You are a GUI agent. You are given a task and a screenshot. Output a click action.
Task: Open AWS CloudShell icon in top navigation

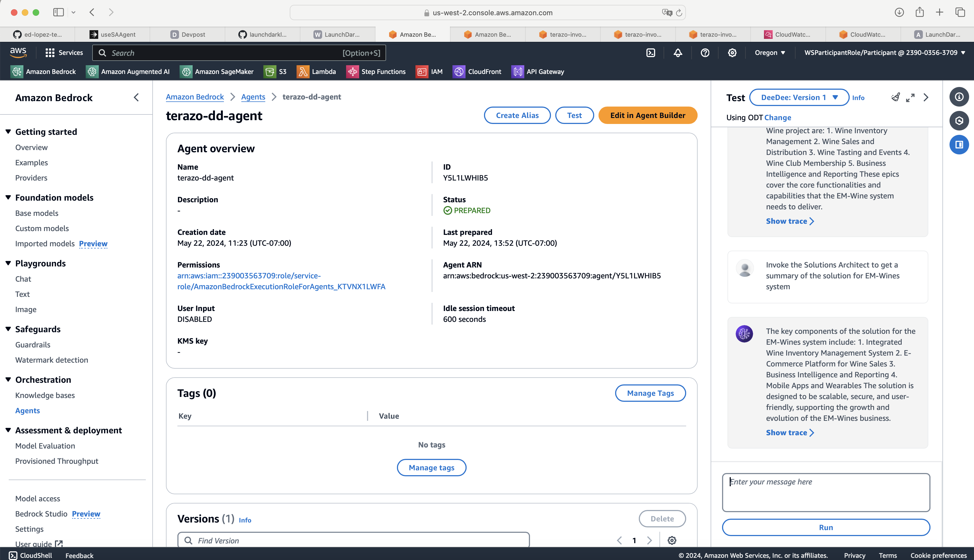[x=650, y=53]
